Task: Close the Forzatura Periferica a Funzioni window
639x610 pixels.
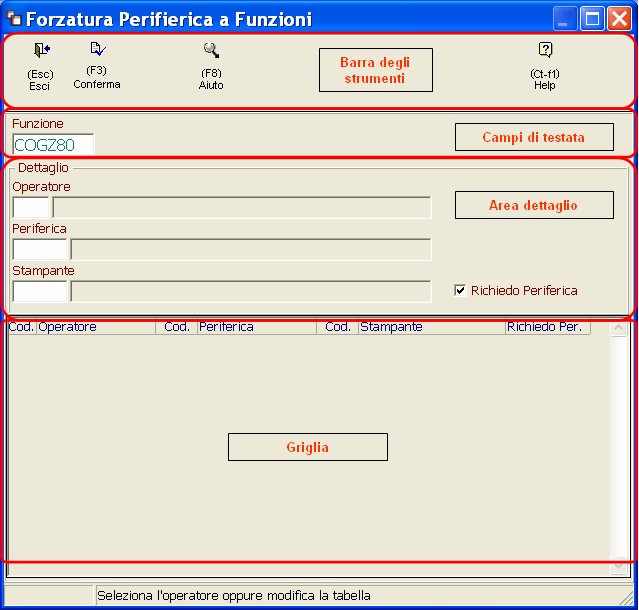Action: [619, 18]
